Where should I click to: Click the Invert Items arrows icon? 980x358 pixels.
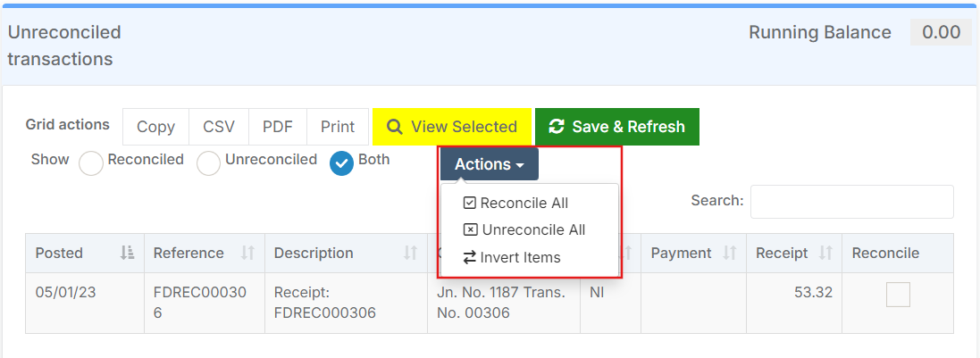[x=470, y=257]
